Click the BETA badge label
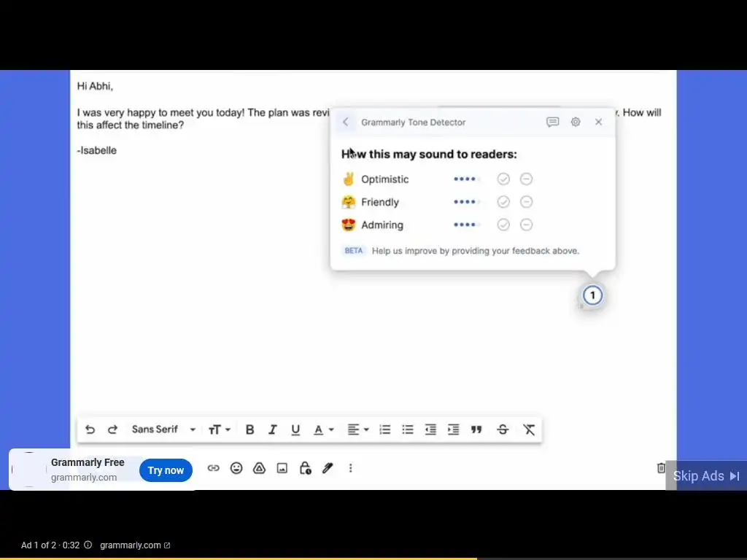Image resolution: width=747 pixels, height=560 pixels. pyautogui.click(x=354, y=251)
